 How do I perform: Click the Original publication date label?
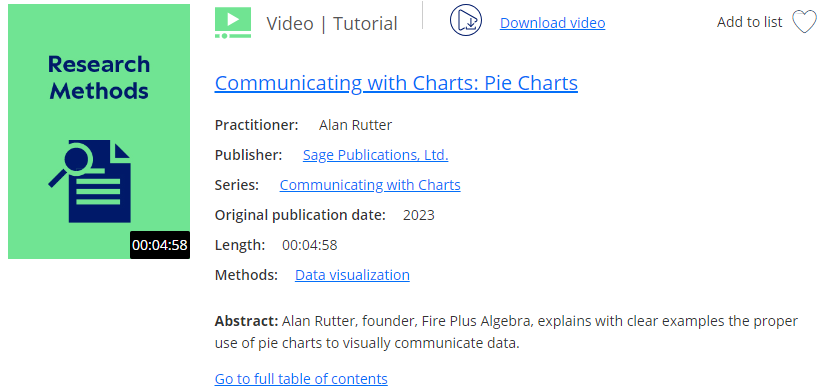[x=300, y=215]
